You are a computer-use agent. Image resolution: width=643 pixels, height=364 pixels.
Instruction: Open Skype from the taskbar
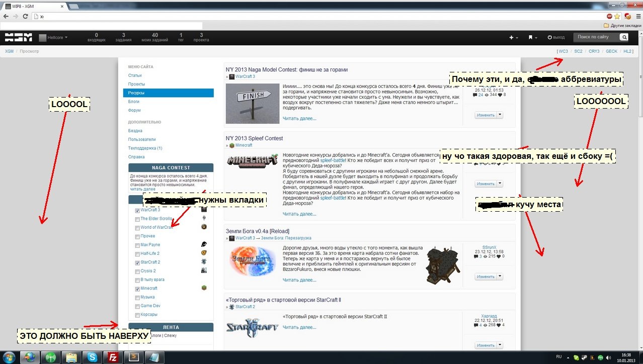(92, 357)
